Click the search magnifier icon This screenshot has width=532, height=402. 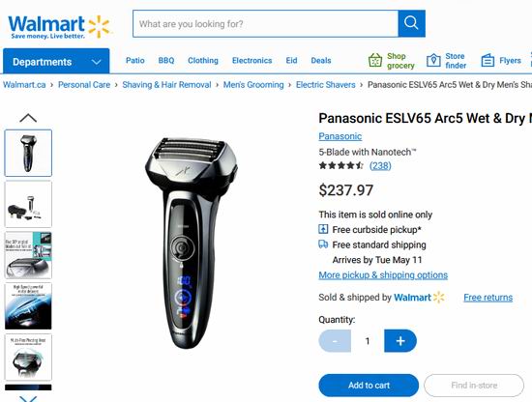point(411,23)
